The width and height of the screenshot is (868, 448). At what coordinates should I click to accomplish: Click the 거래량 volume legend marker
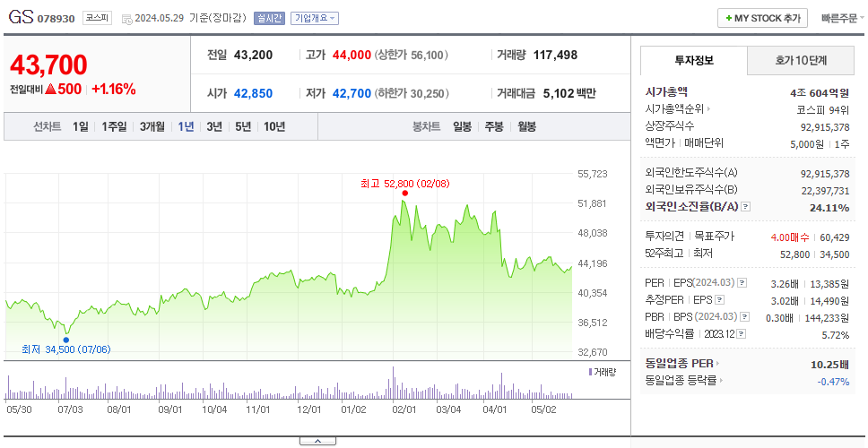tap(590, 372)
